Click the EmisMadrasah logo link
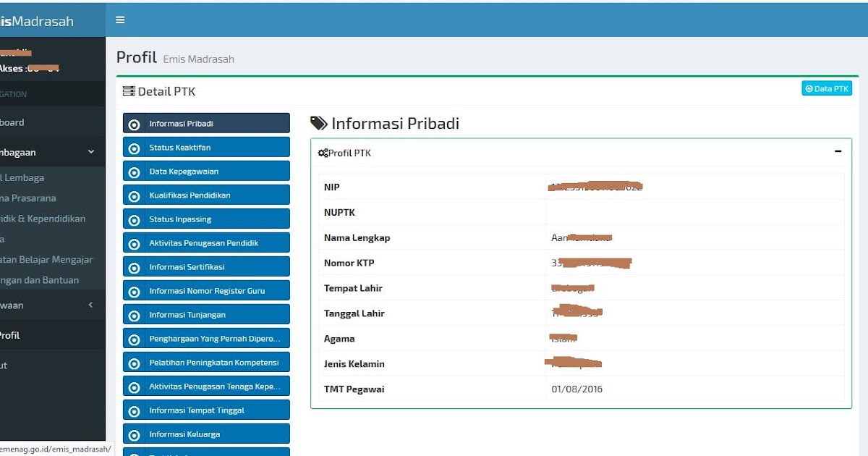 tap(37, 21)
